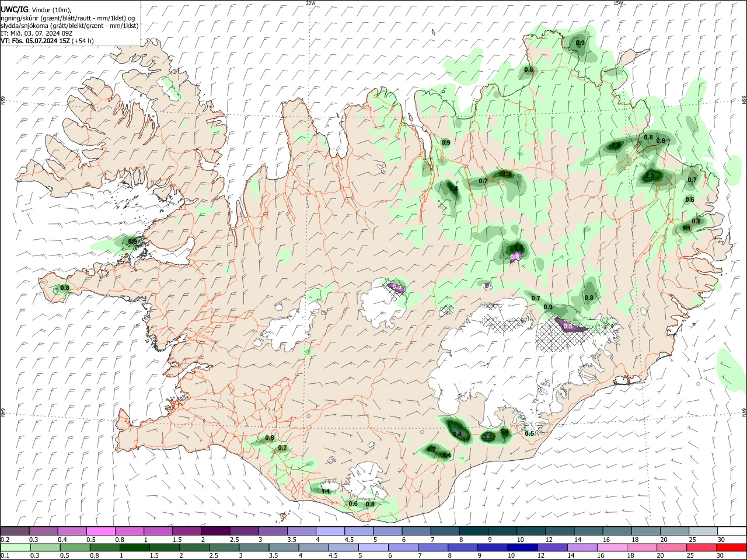Click the 2.3 precipitation value on map
Image resolution: width=747 pixels, height=560 pixels.
point(651,176)
